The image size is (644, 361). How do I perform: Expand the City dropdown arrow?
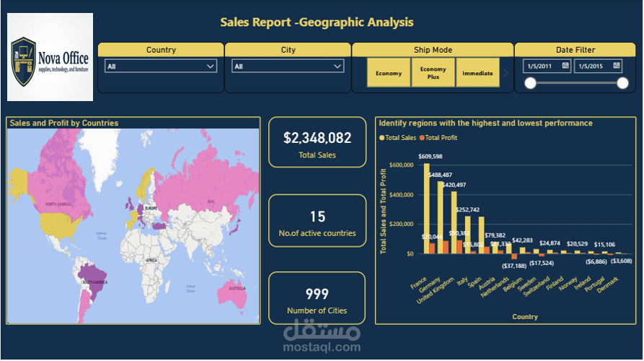[338, 66]
